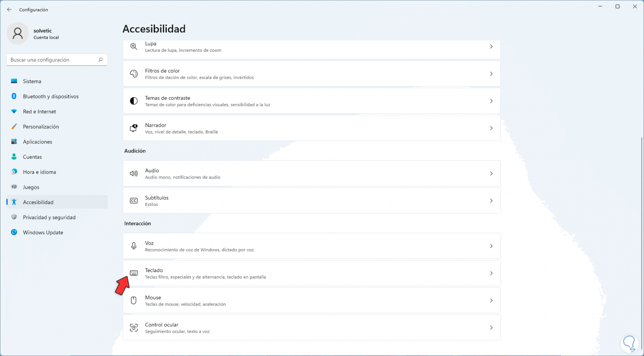
Task: Click the Mouse icon in Interacción
Action: [x=133, y=300]
